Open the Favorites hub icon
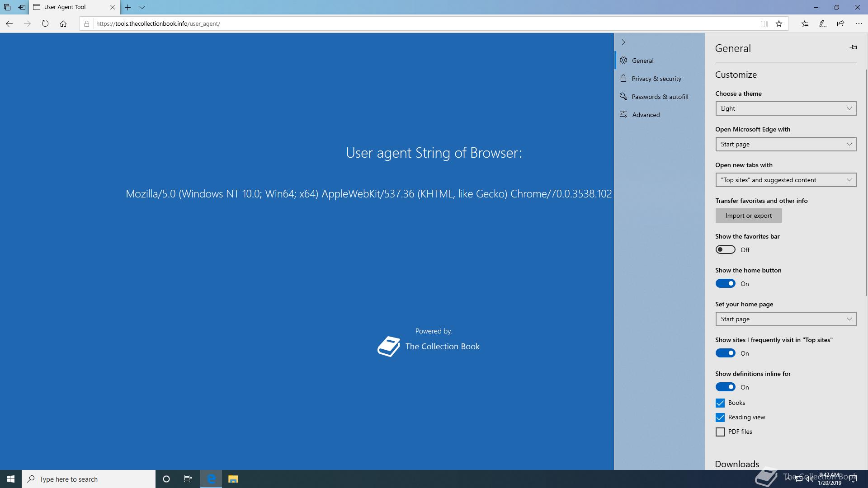 [x=805, y=23]
